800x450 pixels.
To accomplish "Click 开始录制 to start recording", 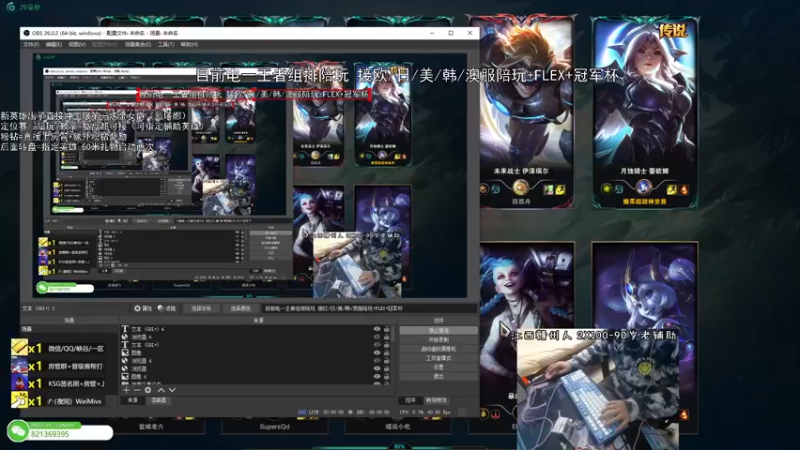I will pos(439,340).
